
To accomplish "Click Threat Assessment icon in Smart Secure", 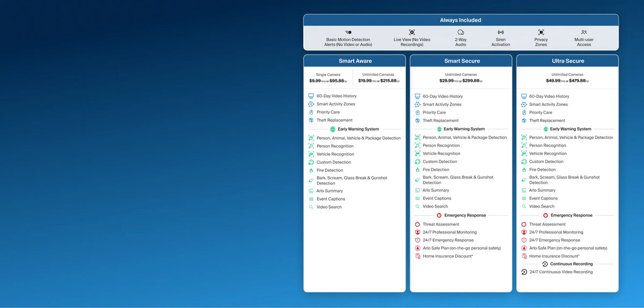I will tap(418, 224).
